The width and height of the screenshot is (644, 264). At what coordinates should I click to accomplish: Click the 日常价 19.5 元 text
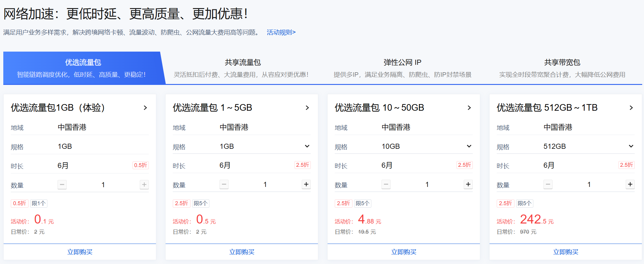pyautogui.click(x=355, y=232)
